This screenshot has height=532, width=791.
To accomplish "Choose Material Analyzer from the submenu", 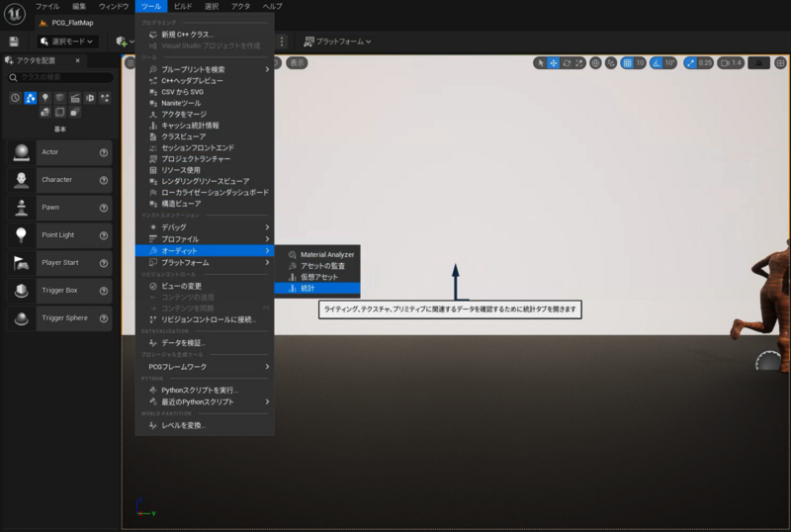I will point(317,254).
